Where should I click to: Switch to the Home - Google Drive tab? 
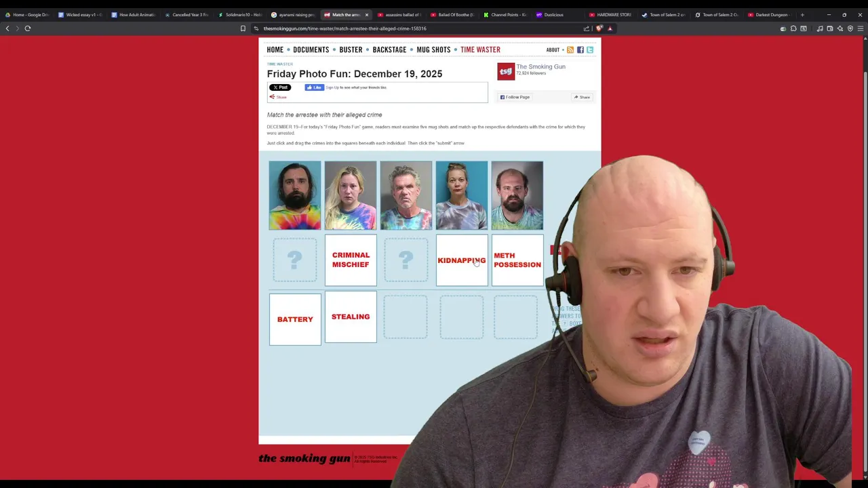point(27,14)
